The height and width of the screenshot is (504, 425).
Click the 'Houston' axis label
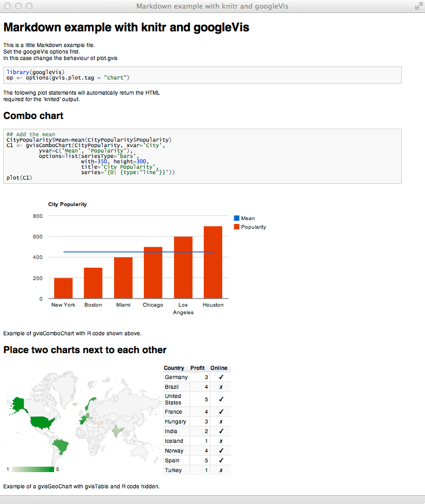213,304
